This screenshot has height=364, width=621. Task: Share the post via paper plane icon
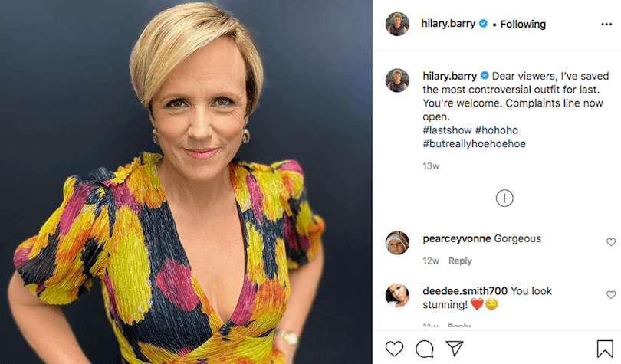pyautogui.click(x=455, y=349)
